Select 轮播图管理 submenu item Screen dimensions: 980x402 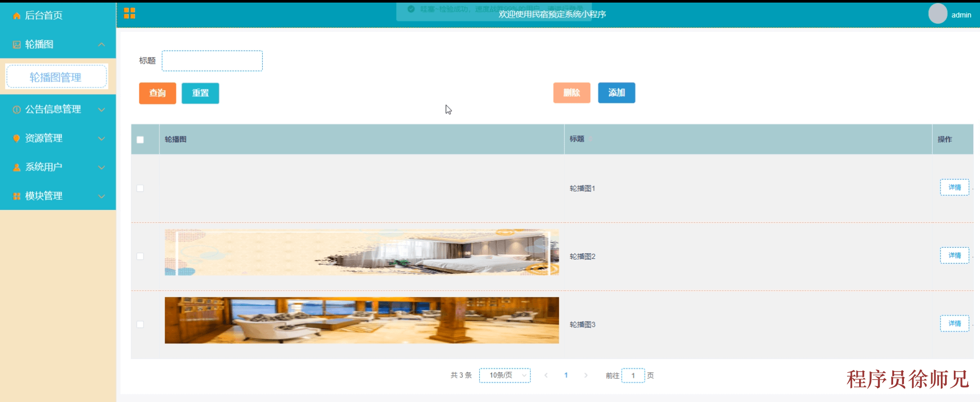tap(56, 77)
